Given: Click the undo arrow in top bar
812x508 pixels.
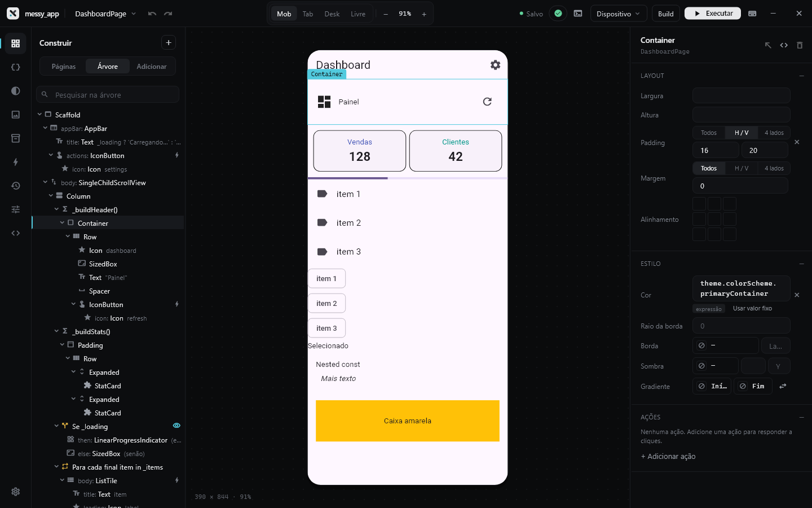Looking at the screenshot, I should click(152, 14).
